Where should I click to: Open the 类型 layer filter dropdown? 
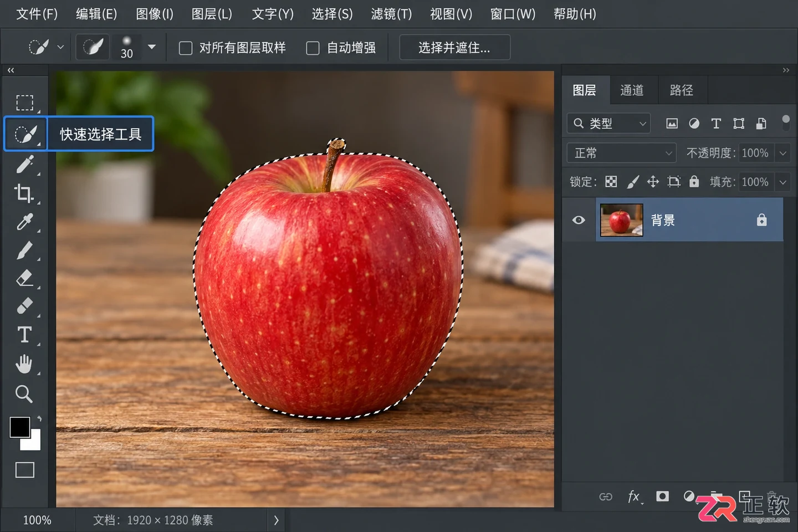pyautogui.click(x=608, y=123)
